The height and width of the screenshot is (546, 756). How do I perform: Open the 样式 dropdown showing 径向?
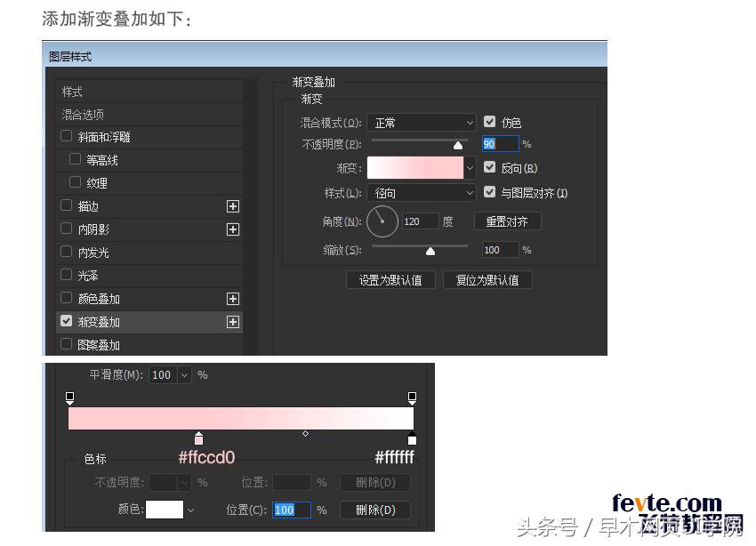[421, 192]
